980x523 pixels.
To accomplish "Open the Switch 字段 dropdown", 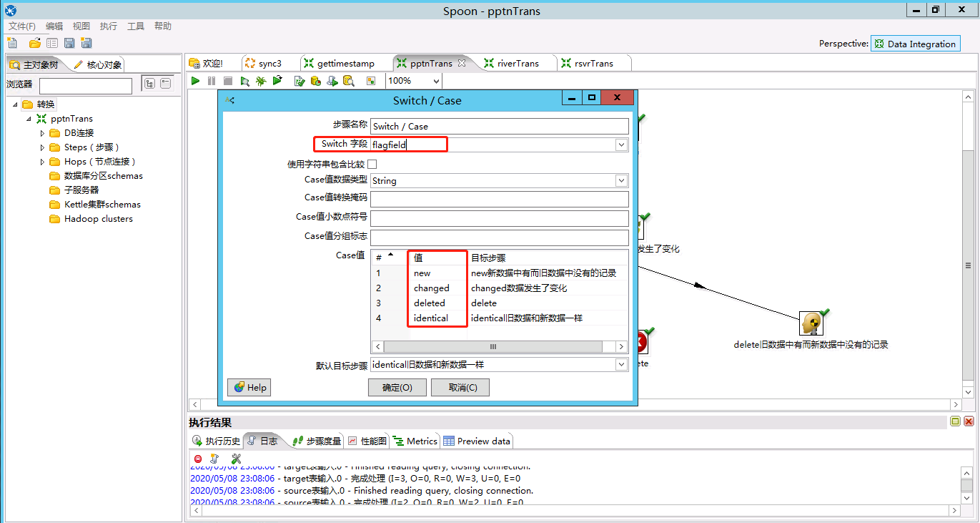I will click(621, 145).
